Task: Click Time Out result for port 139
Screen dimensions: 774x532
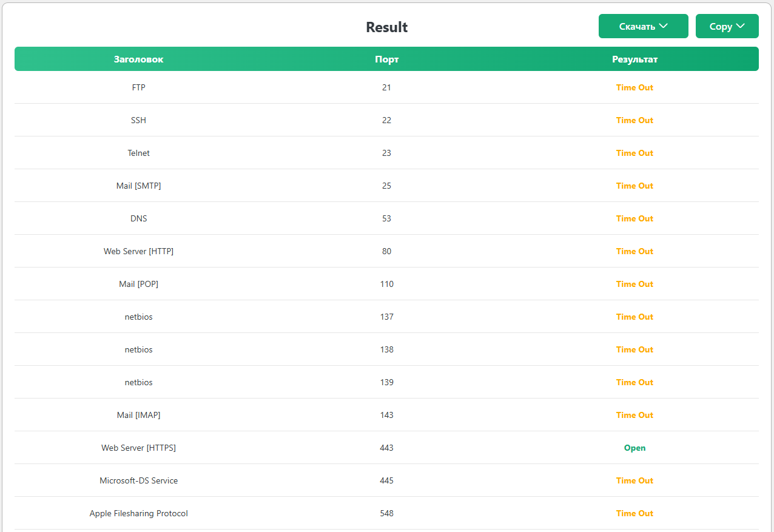Action: click(x=634, y=382)
